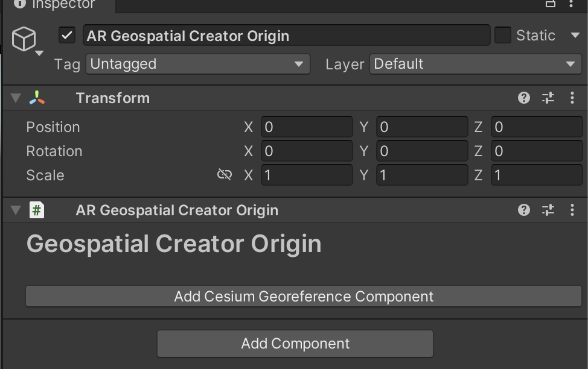Deactivate the AR Geospatial Creator Origin GameObject

[x=66, y=35]
